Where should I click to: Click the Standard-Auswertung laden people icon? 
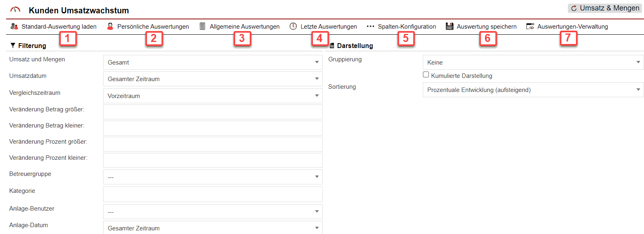(x=14, y=26)
